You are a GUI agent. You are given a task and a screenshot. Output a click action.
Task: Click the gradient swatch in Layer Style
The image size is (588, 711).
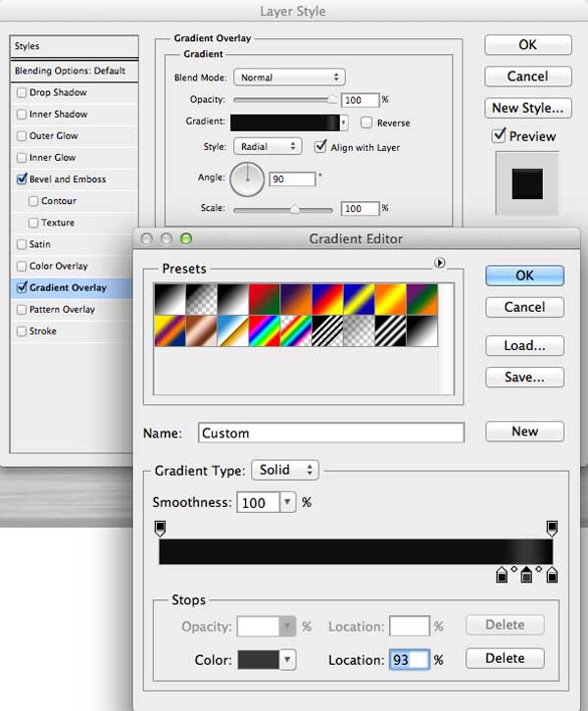point(285,123)
